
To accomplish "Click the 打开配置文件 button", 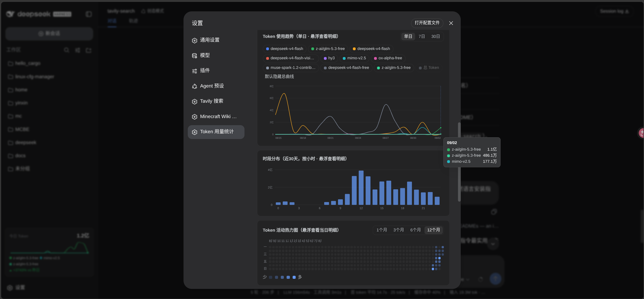I will click(427, 23).
